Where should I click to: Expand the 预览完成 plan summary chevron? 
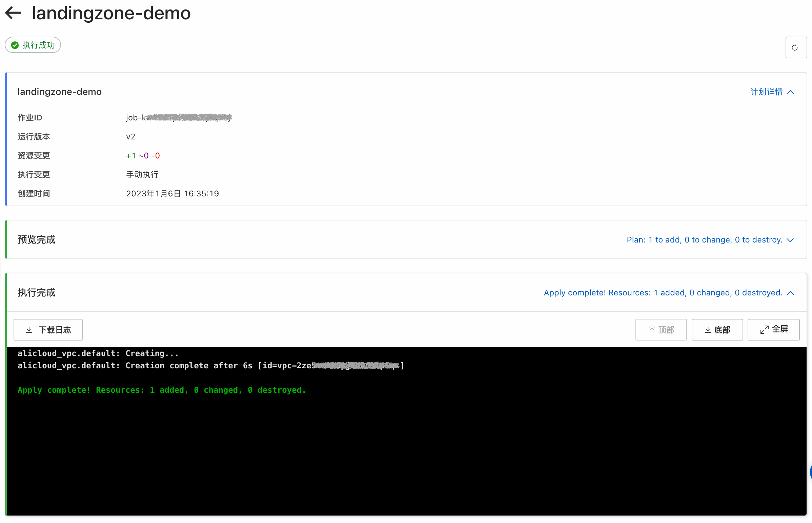click(790, 240)
